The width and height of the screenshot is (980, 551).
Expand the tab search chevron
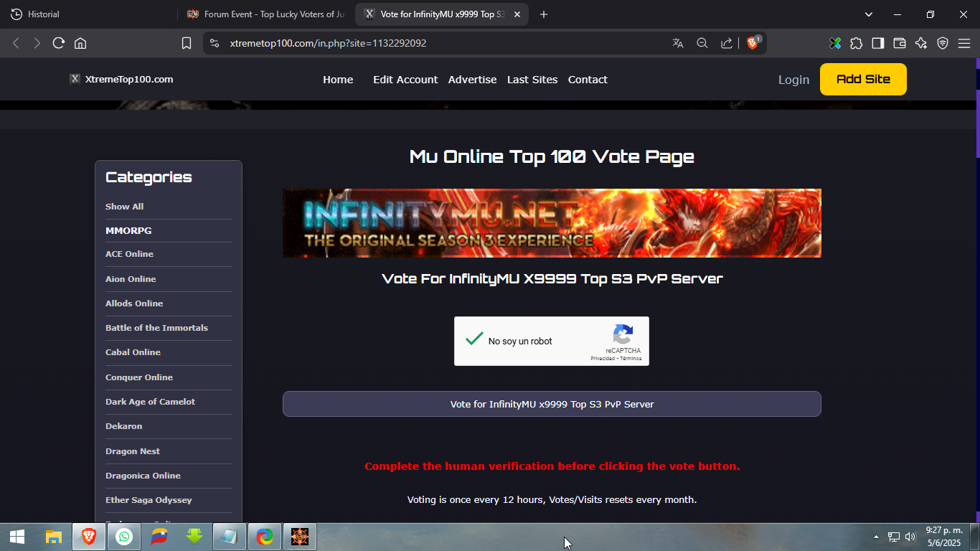pos(869,14)
